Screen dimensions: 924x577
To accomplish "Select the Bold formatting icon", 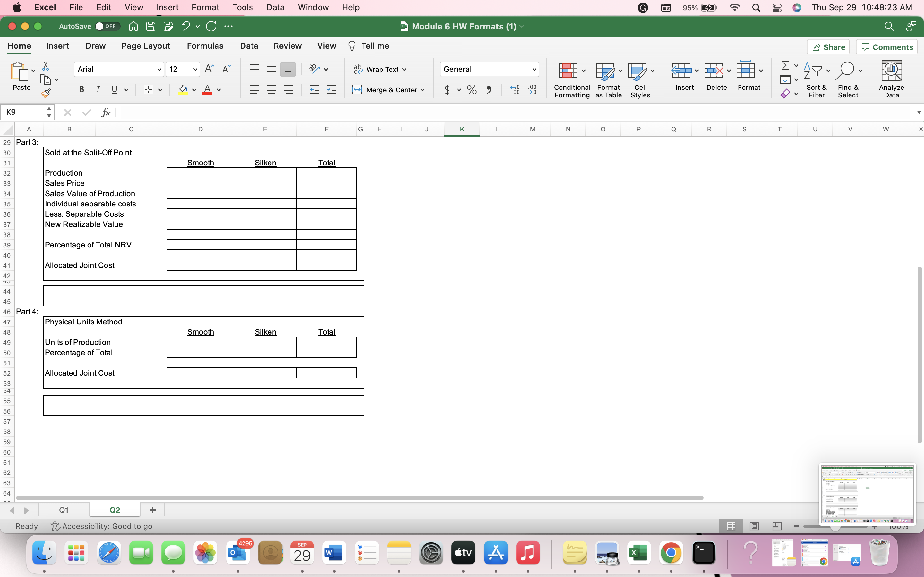I will coord(81,89).
